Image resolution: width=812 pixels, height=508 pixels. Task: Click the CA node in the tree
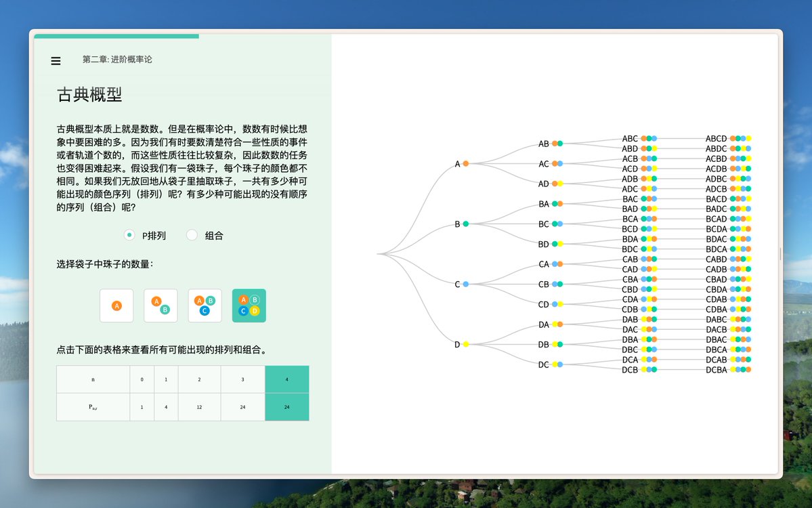[551, 264]
